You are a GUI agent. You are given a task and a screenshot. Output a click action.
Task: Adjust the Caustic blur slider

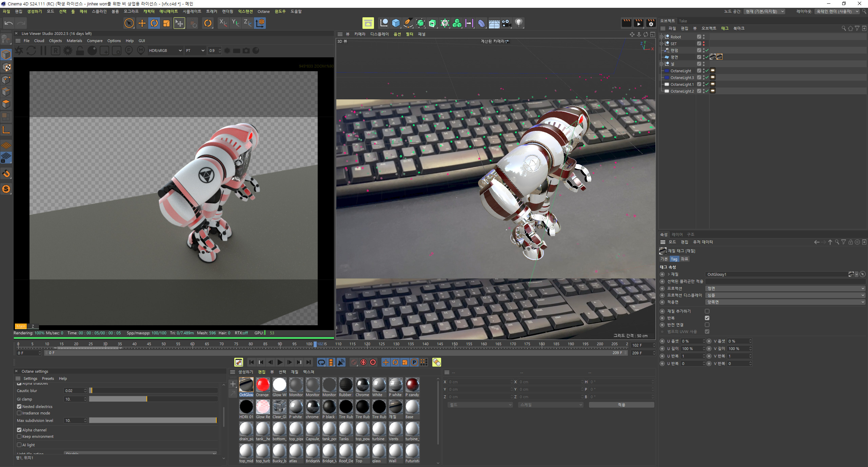click(153, 391)
